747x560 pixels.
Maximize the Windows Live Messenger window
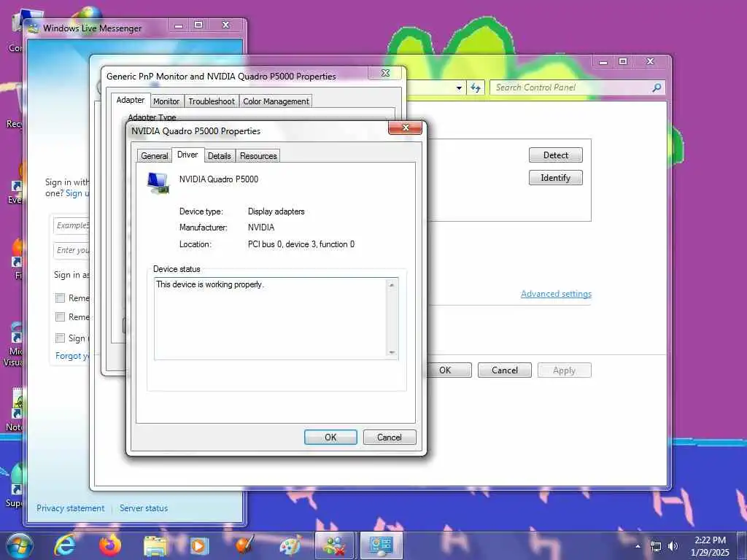pos(198,25)
